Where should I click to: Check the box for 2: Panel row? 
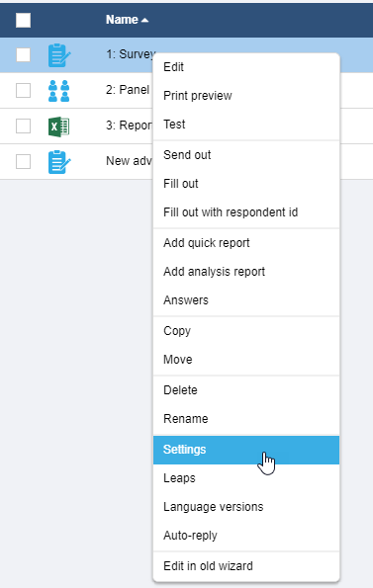24,90
